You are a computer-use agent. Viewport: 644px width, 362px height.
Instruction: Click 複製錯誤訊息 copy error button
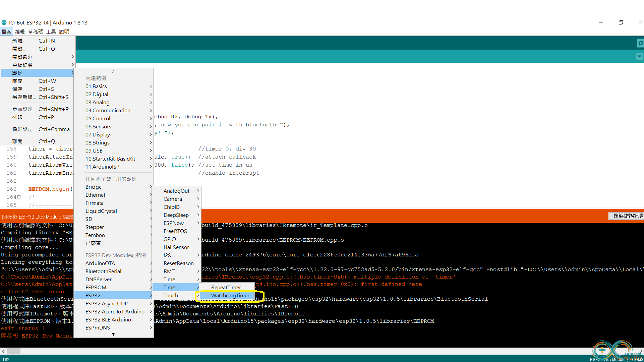pos(627,216)
